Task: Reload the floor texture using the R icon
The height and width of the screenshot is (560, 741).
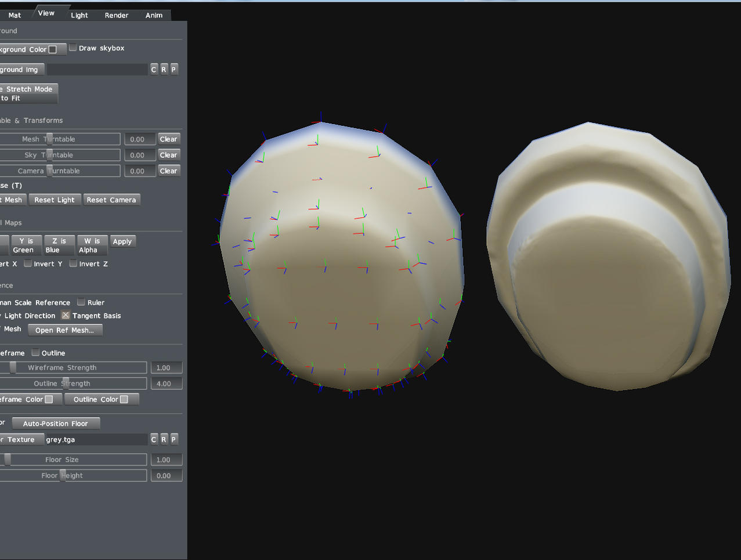Action: point(163,439)
